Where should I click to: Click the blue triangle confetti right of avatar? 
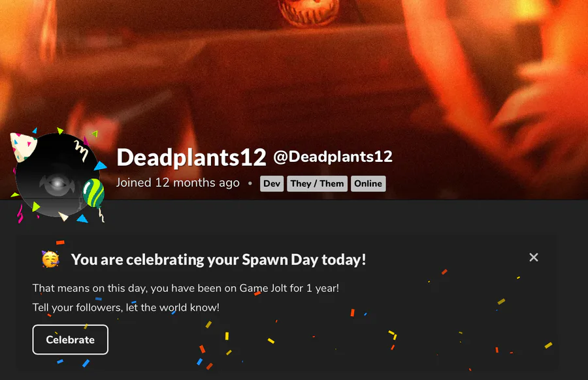tap(100, 165)
